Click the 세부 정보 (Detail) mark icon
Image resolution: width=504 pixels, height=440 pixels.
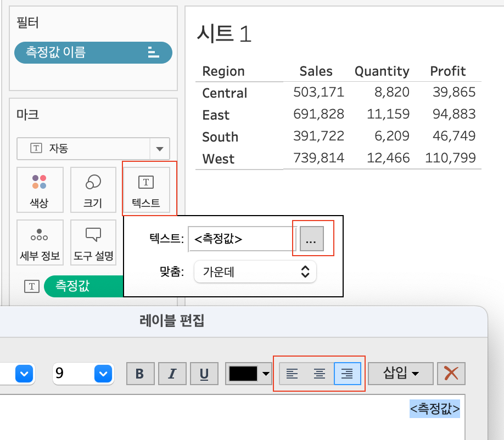pyautogui.click(x=40, y=242)
